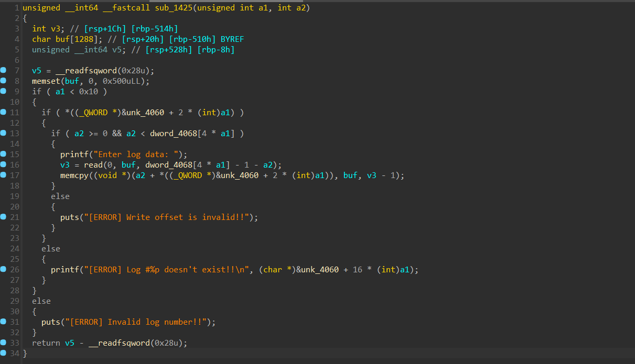Click the breakpoint marker beside memset line 8
The image size is (635, 364).
(x=4, y=81)
